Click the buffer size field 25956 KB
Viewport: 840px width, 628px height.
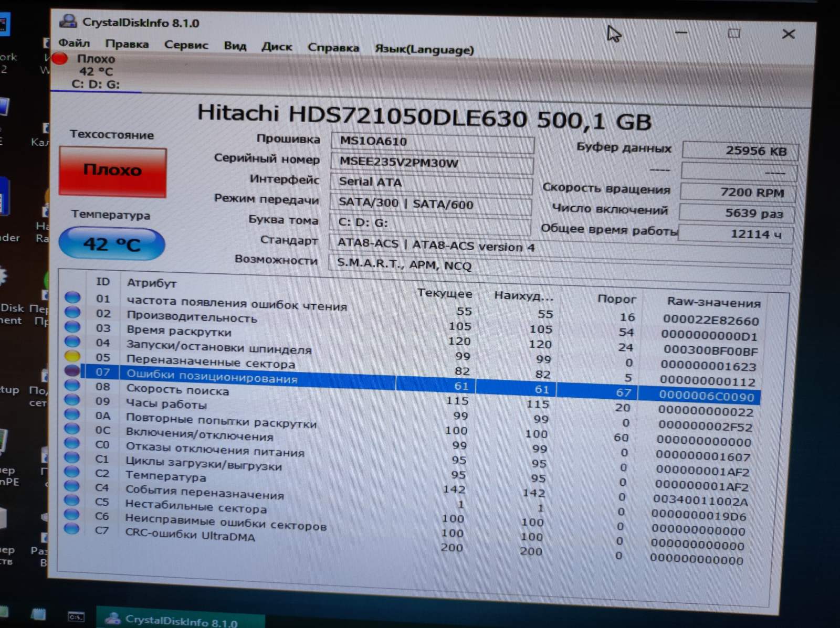pyautogui.click(x=740, y=151)
